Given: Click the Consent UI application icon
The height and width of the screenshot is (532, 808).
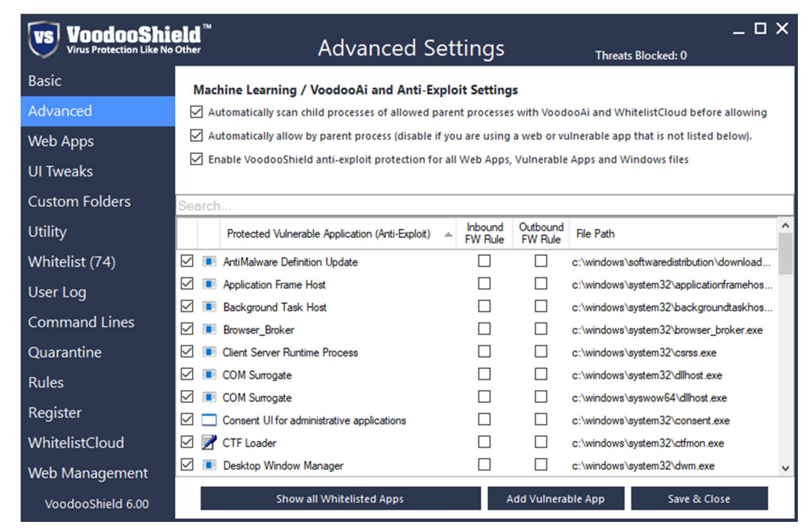Looking at the screenshot, I should 209,421.
